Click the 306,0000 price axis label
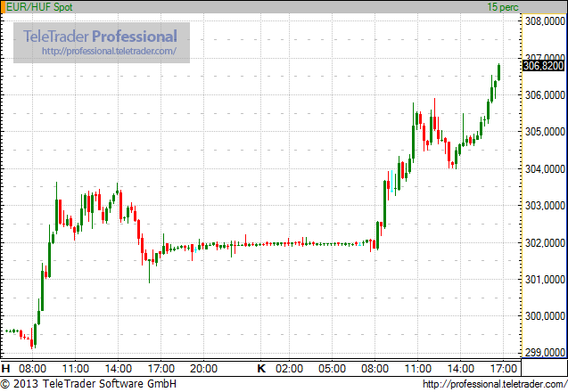The height and width of the screenshot is (392, 568). click(x=545, y=95)
